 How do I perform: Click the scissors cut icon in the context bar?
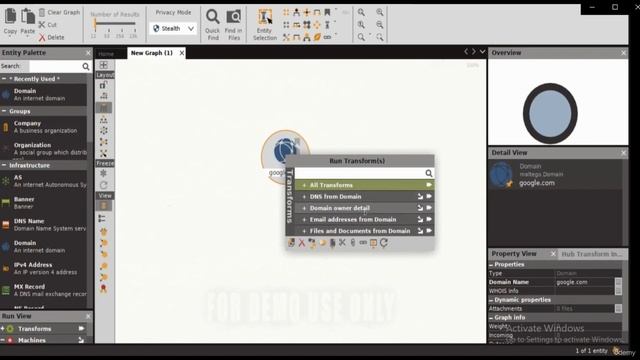342,243
